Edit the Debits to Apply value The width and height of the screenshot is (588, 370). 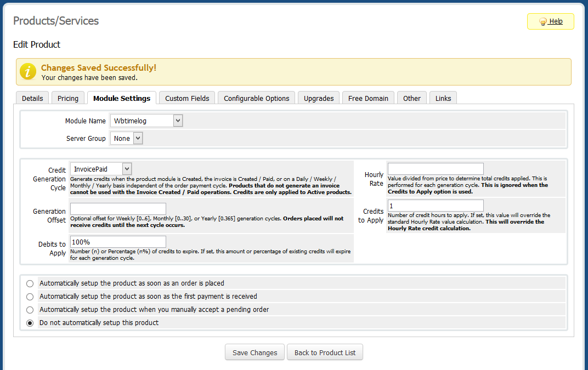117,241
